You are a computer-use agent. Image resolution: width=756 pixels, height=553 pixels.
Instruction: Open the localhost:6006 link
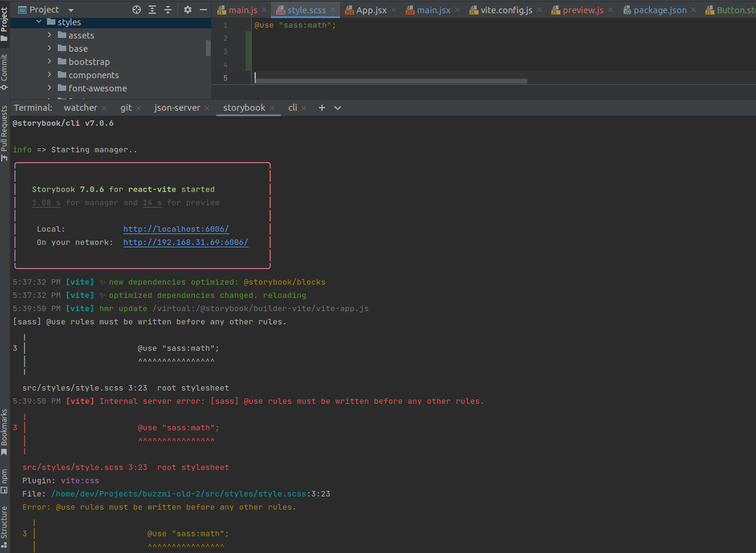pos(176,229)
